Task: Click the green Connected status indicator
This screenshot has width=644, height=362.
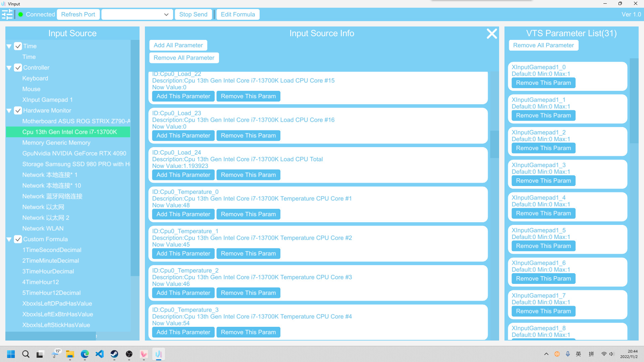Action: [20, 14]
